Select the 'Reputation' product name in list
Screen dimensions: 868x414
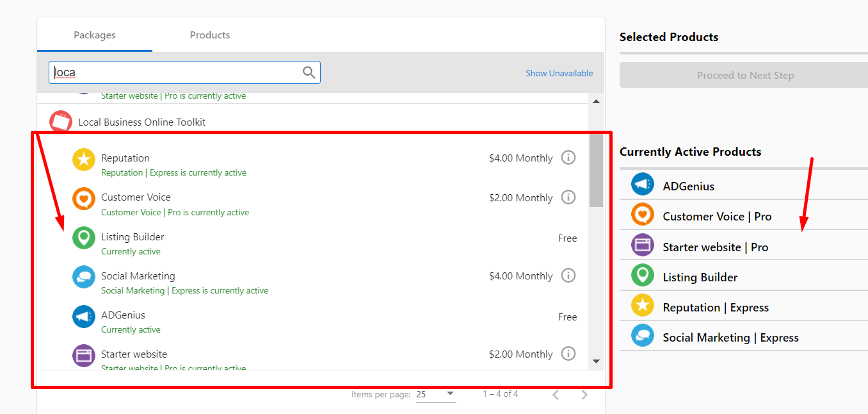click(x=125, y=158)
